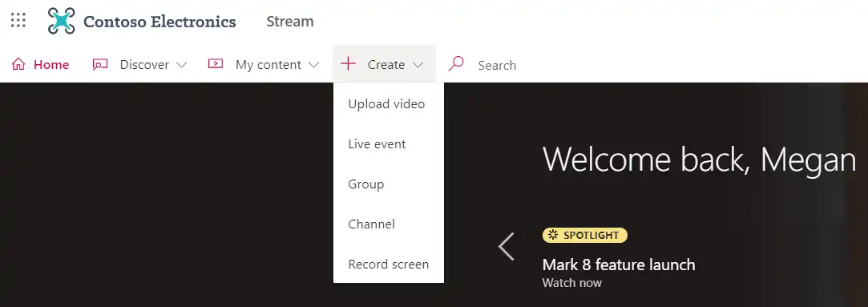
Task: Click the Stream app name link
Action: click(x=290, y=22)
